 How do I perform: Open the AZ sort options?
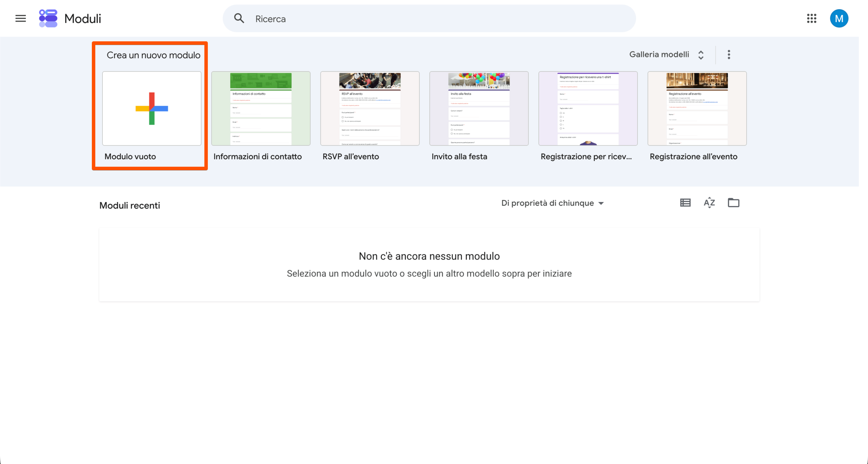[x=709, y=203]
